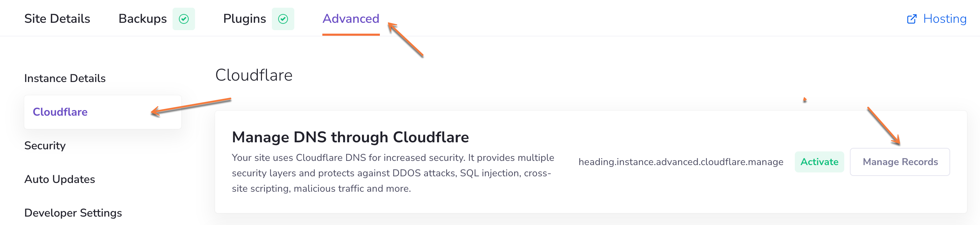The height and width of the screenshot is (225, 980).
Task: Select the Advanced tab
Action: point(351,19)
